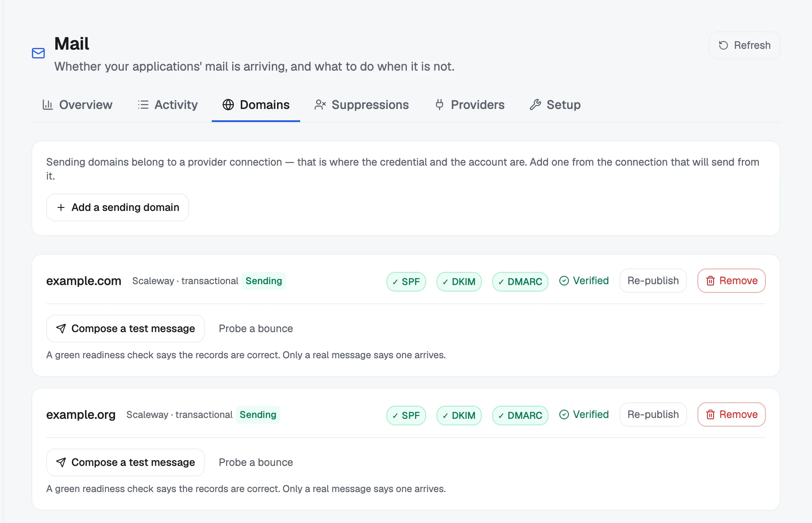
Task: Click the plus icon for adding a domain
Action: (61, 207)
